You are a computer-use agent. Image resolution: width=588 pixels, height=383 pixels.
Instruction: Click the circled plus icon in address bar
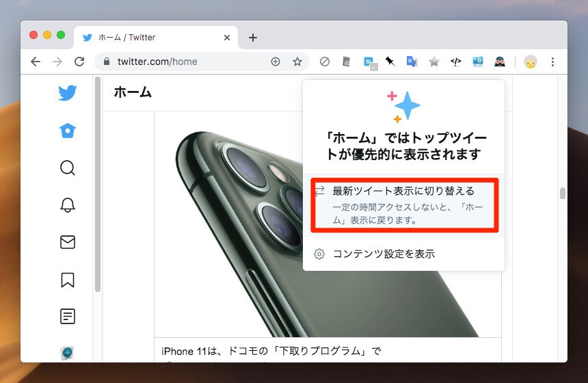pos(276,62)
